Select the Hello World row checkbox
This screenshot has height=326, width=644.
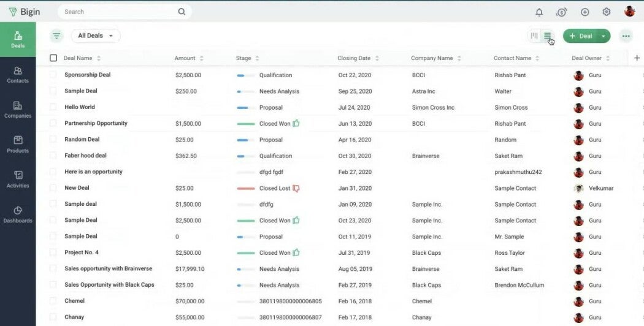coord(53,107)
